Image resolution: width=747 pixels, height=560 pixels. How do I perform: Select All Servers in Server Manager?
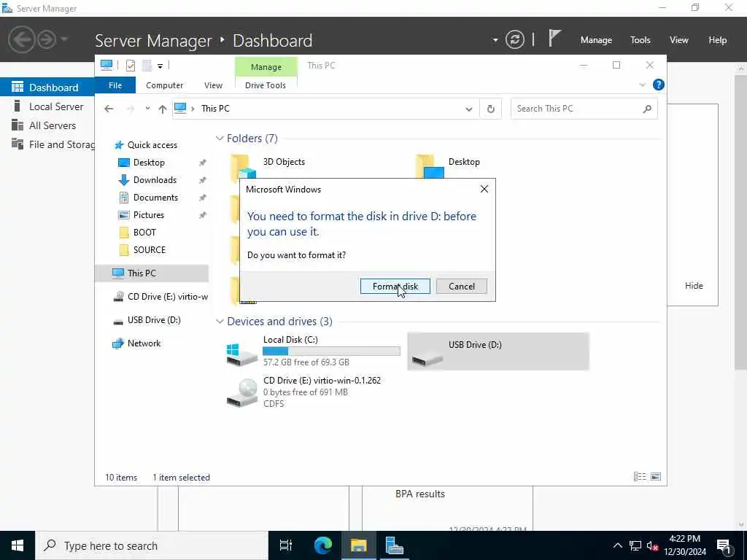pyautogui.click(x=47, y=125)
